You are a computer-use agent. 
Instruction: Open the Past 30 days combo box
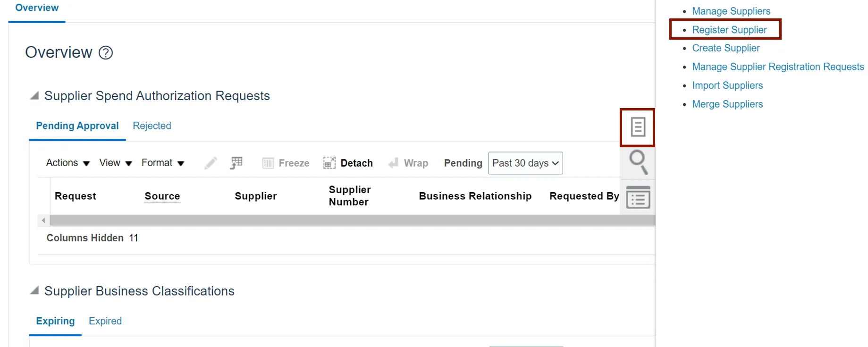(525, 163)
